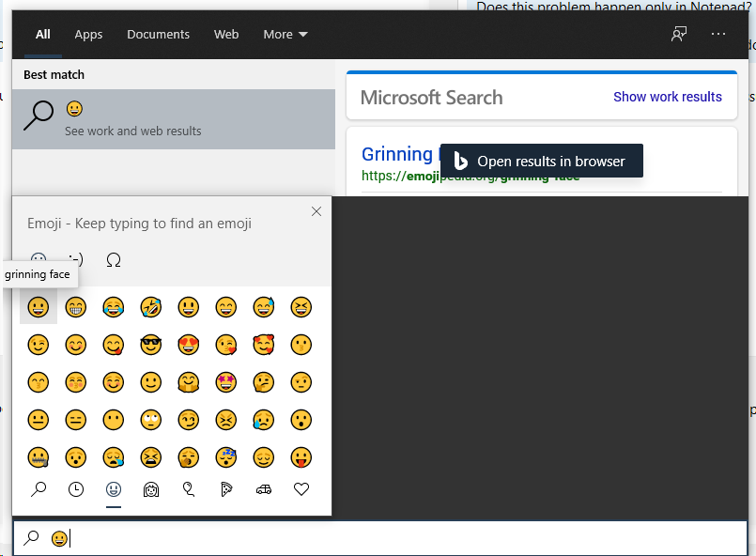Choose the face with tears of joy emoji
This screenshot has width=756, height=556.
114,307
